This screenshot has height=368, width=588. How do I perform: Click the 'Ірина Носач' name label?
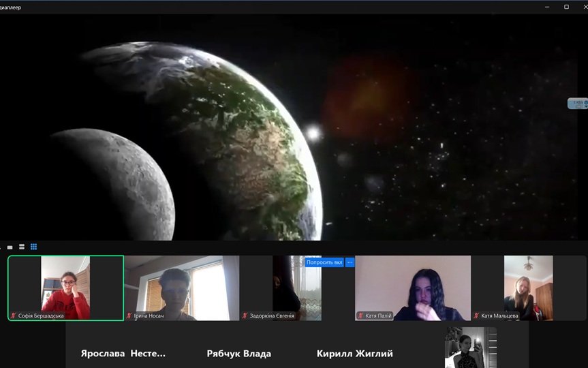[x=149, y=316]
